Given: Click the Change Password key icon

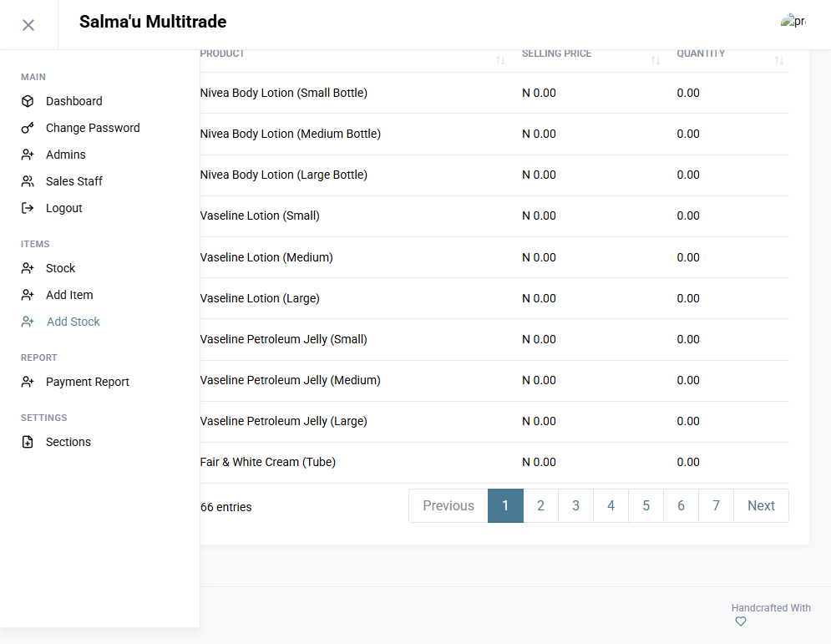Looking at the screenshot, I should coord(28,128).
